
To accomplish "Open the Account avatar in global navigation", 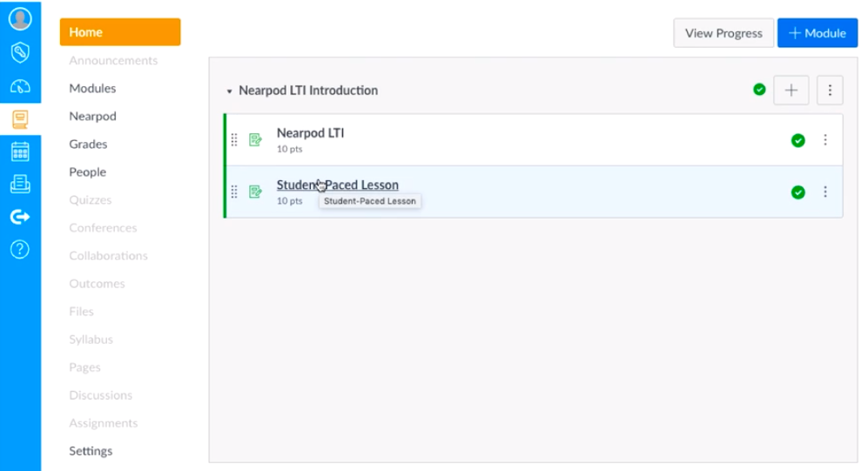I will pyautogui.click(x=20, y=19).
